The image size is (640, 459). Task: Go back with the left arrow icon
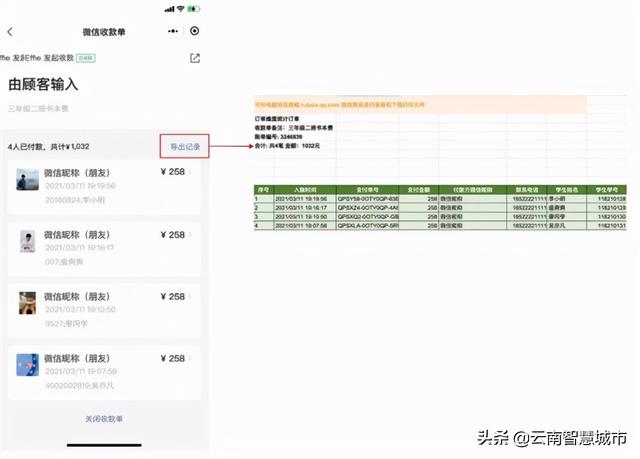click(10, 32)
